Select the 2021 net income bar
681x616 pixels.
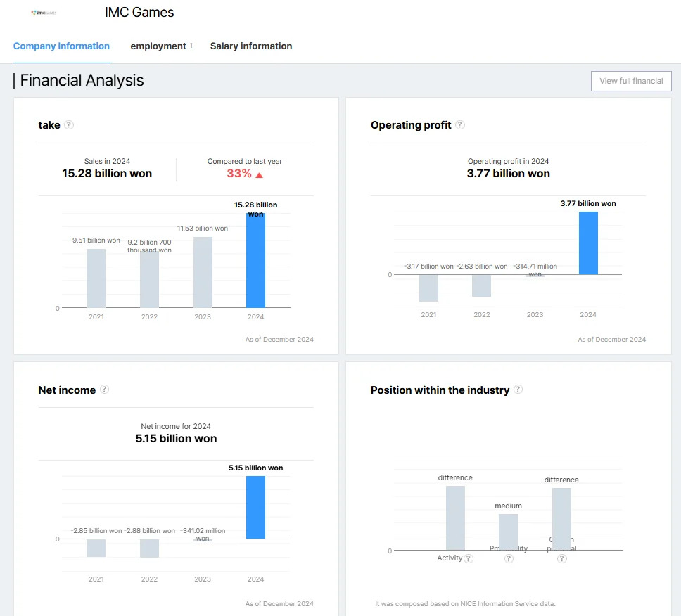pos(96,548)
